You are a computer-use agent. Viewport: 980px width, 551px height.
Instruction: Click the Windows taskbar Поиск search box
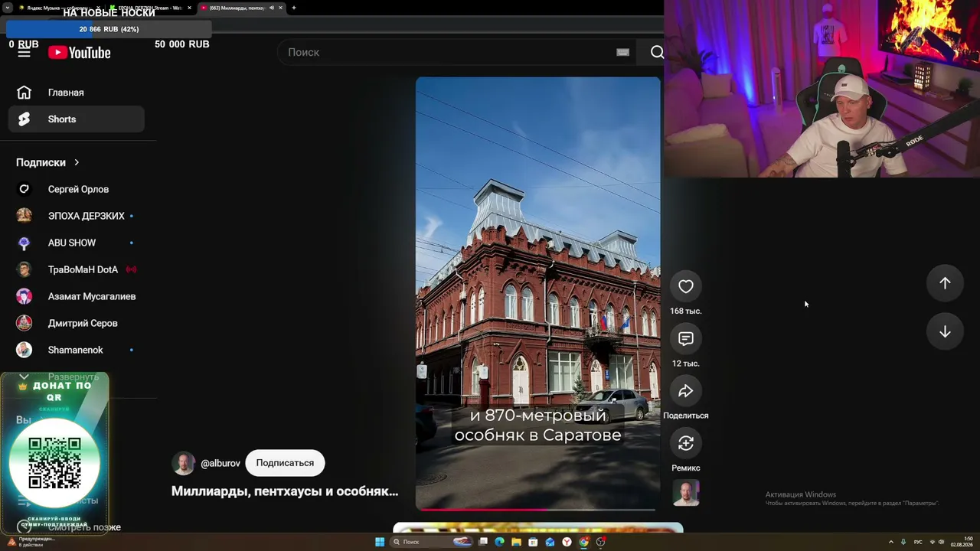click(431, 542)
